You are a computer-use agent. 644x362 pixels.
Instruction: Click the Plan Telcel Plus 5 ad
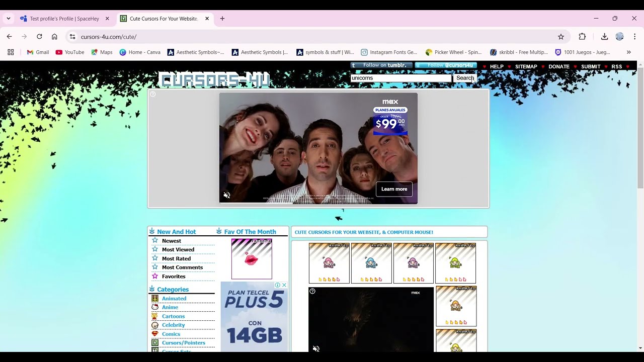tap(254, 317)
